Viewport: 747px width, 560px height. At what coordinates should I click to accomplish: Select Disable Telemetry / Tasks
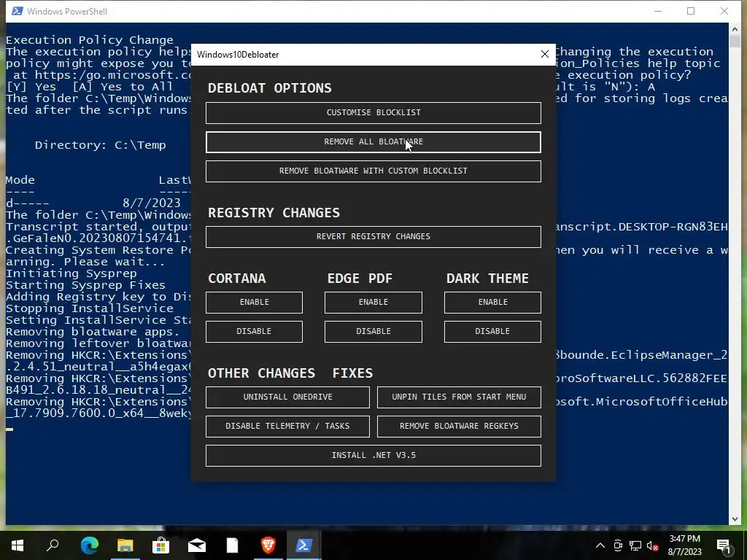(287, 426)
